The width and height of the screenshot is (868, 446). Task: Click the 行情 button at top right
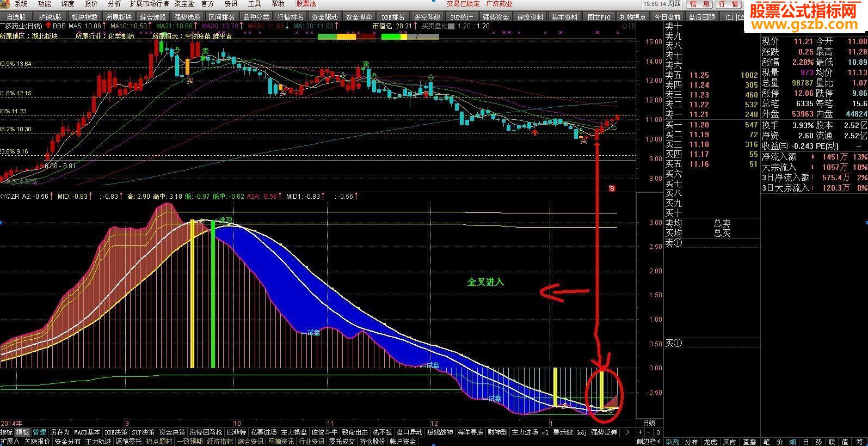(728, 4)
